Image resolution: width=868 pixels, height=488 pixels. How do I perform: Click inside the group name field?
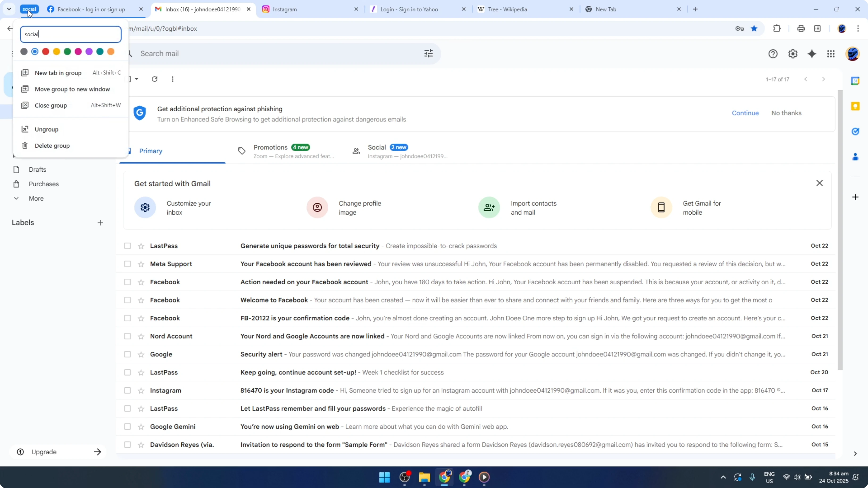[x=71, y=34]
